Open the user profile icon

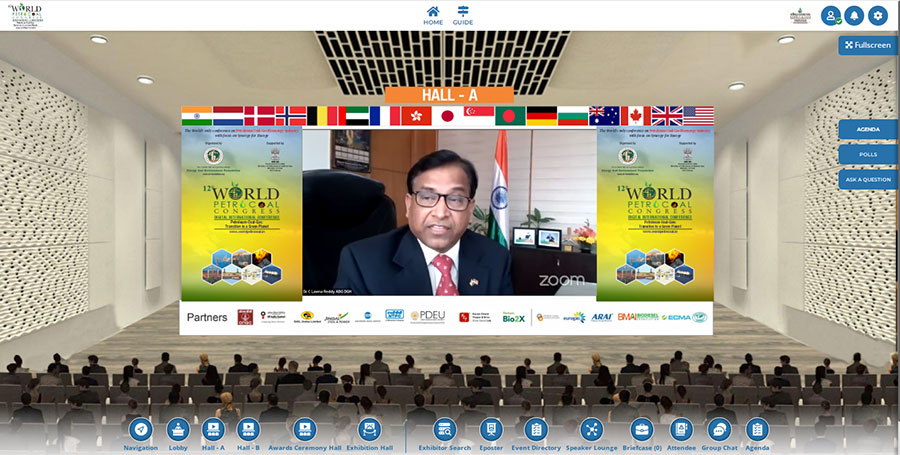[x=831, y=15]
